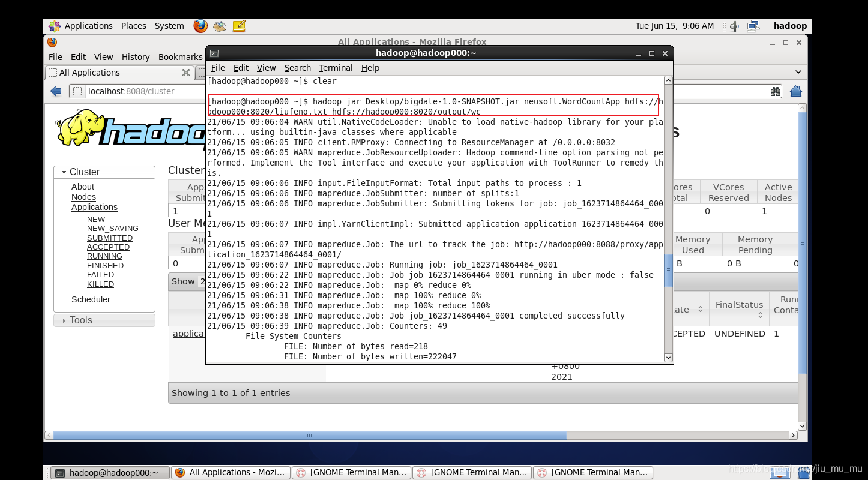
Task: Click the Firefox back arrow button
Action: click(56, 91)
